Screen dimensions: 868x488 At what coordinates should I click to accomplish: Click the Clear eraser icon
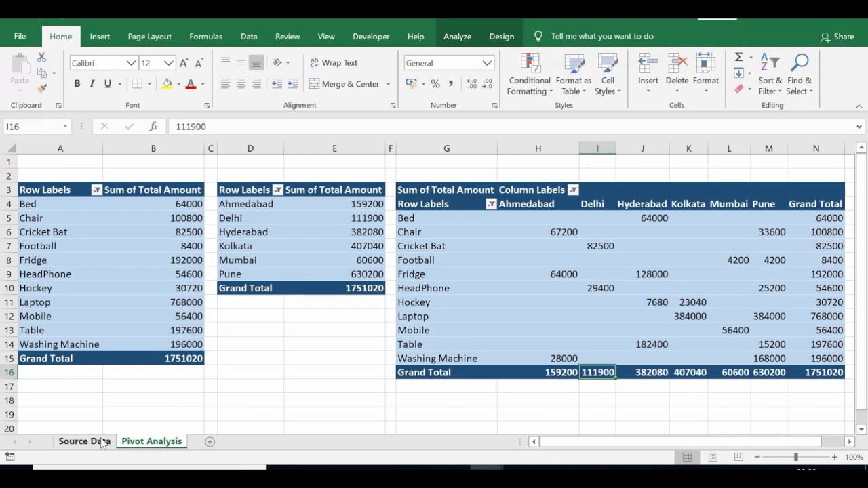pos(739,89)
